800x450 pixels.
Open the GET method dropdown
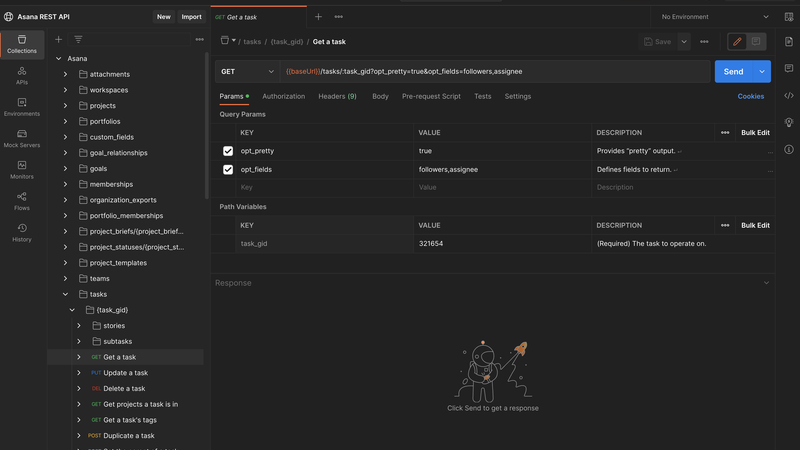(247, 71)
